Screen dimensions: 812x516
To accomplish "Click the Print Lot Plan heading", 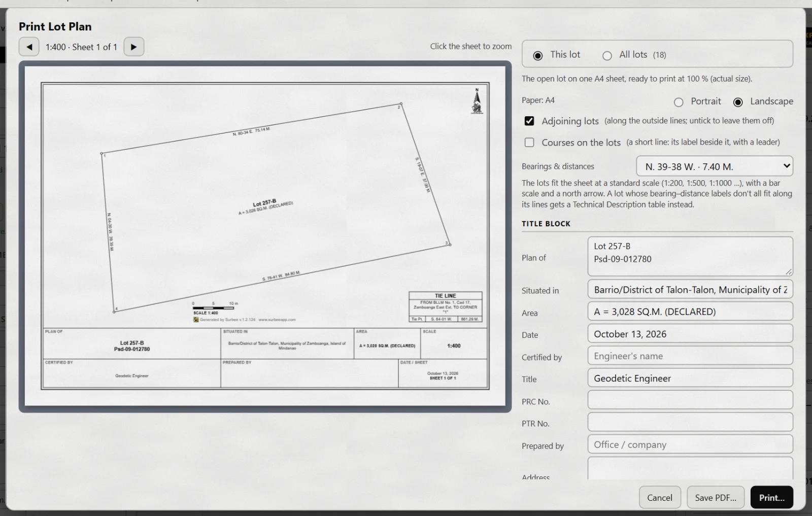I will point(55,26).
